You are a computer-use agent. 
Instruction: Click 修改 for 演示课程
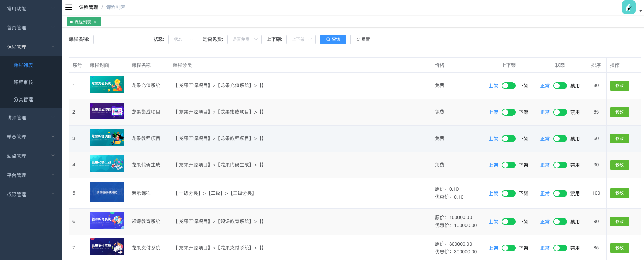tap(620, 193)
